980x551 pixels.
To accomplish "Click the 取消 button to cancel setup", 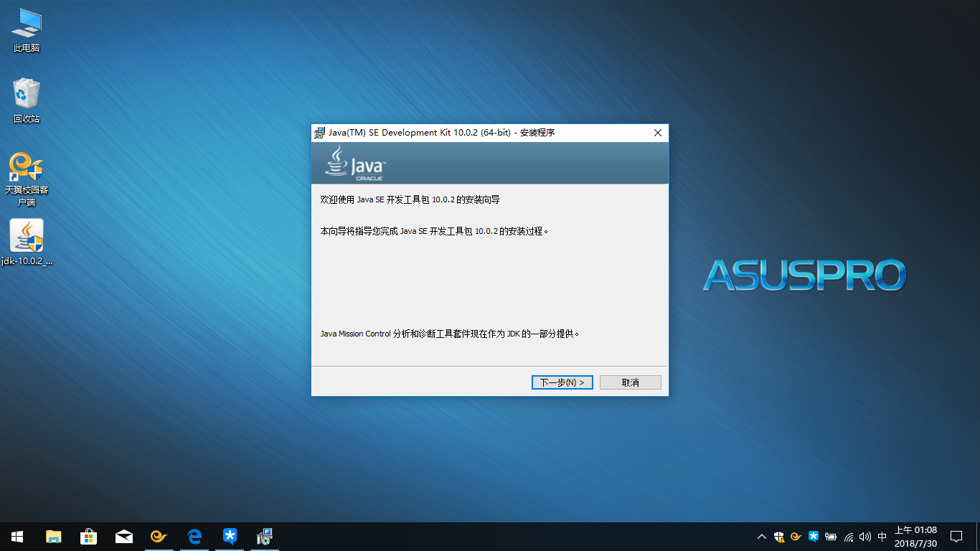I will 630,382.
